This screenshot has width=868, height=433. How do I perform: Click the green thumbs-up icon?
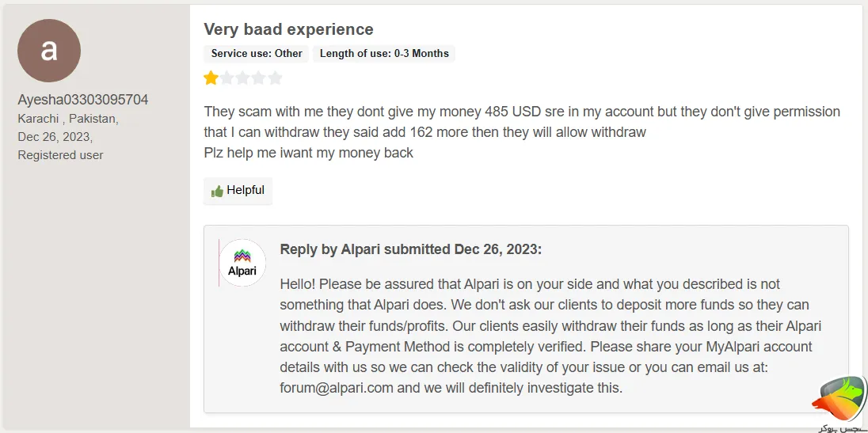click(217, 192)
